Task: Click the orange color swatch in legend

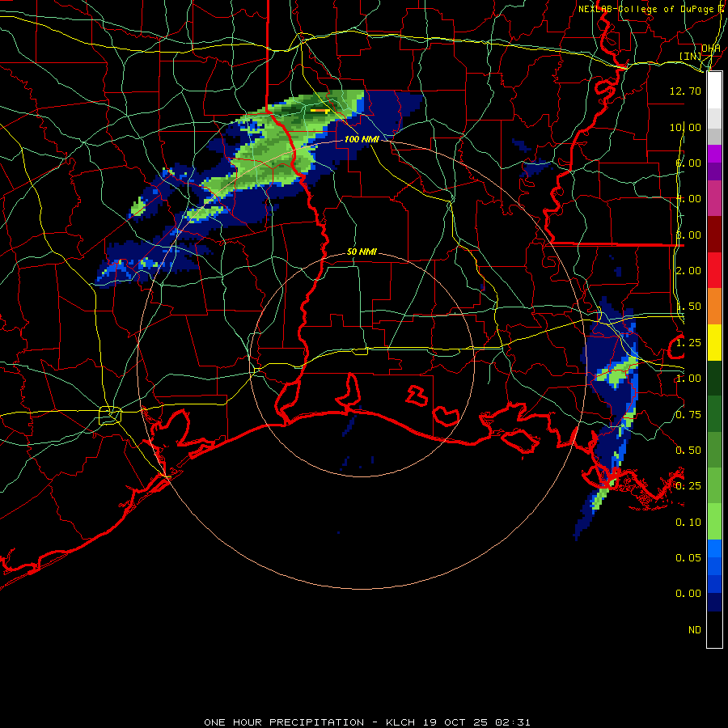Action: (x=714, y=307)
